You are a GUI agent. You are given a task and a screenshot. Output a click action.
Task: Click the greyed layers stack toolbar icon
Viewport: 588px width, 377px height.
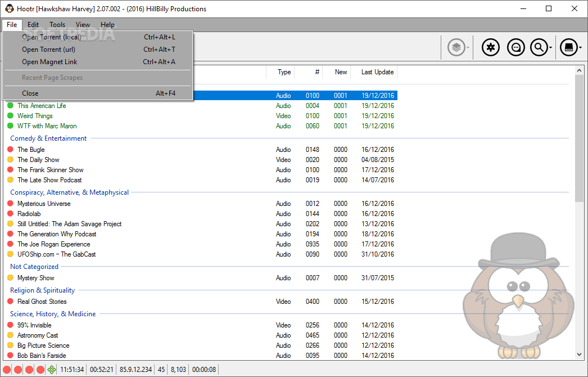click(x=456, y=47)
